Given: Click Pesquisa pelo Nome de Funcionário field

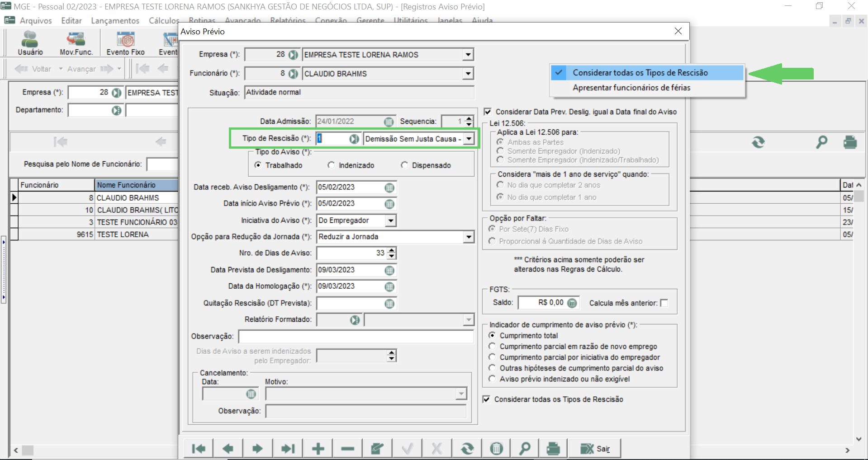Looking at the screenshot, I should point(162,164).
